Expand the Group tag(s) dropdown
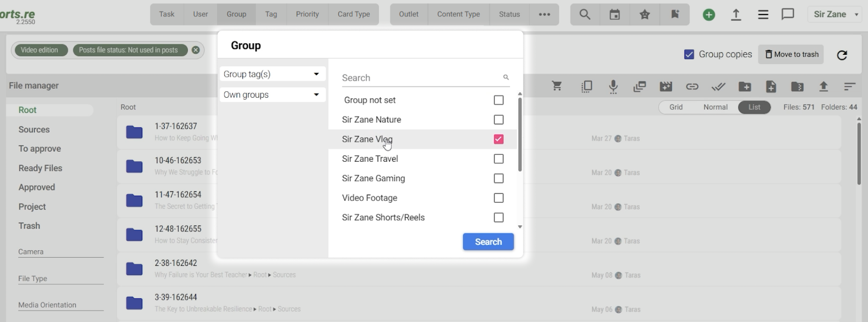The width and height of the screenshot is (868, 322). pos(272,74)
